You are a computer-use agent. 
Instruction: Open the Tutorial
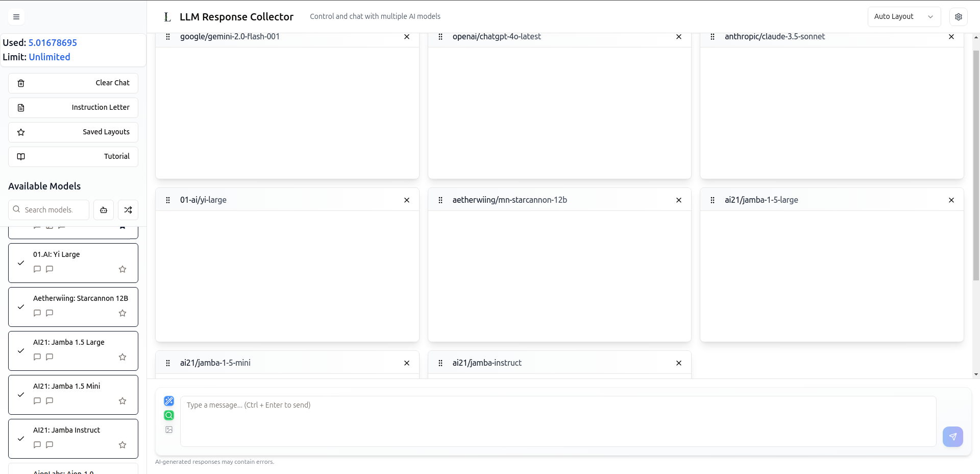(x=73, y=157)
